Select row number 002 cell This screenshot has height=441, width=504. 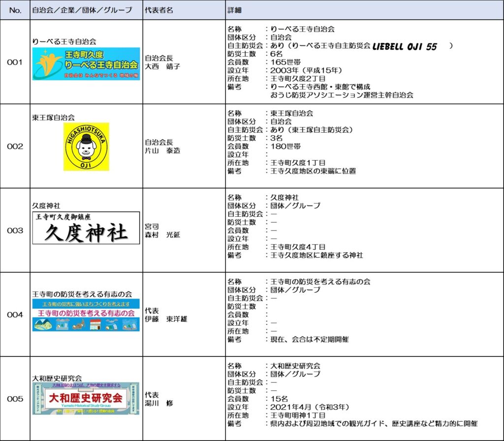(15, 146)
